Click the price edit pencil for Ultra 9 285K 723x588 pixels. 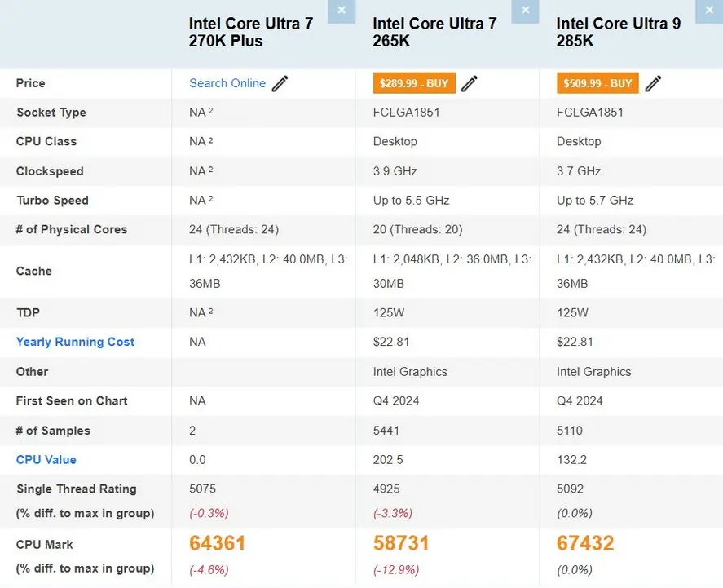pyautogui.click(x=653, y=82)
